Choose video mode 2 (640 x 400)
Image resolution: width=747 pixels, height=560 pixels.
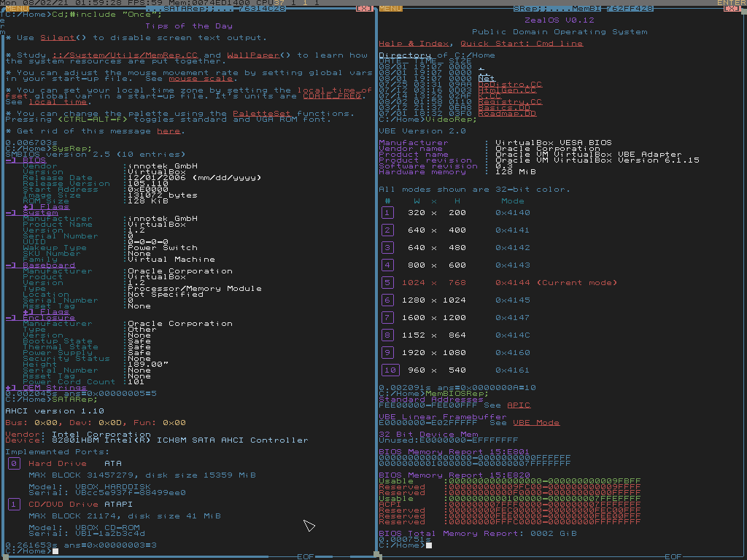(388, 230)
